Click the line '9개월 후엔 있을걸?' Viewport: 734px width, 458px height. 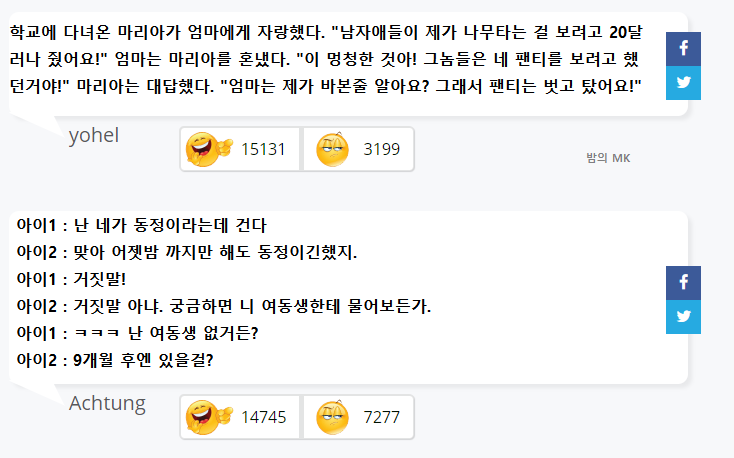[143, 360]
